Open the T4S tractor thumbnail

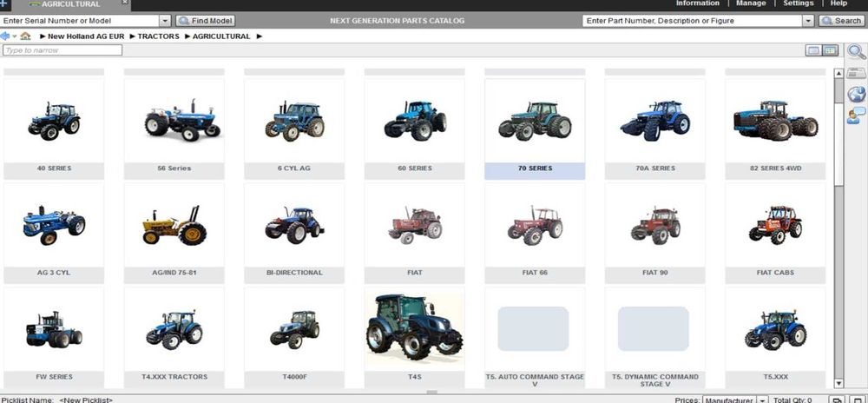point(415,330)
